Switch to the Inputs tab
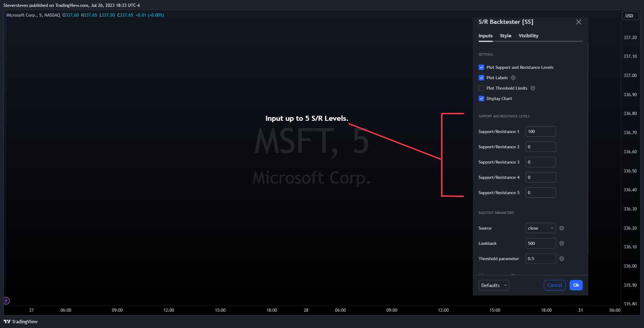 click(486, 36)
